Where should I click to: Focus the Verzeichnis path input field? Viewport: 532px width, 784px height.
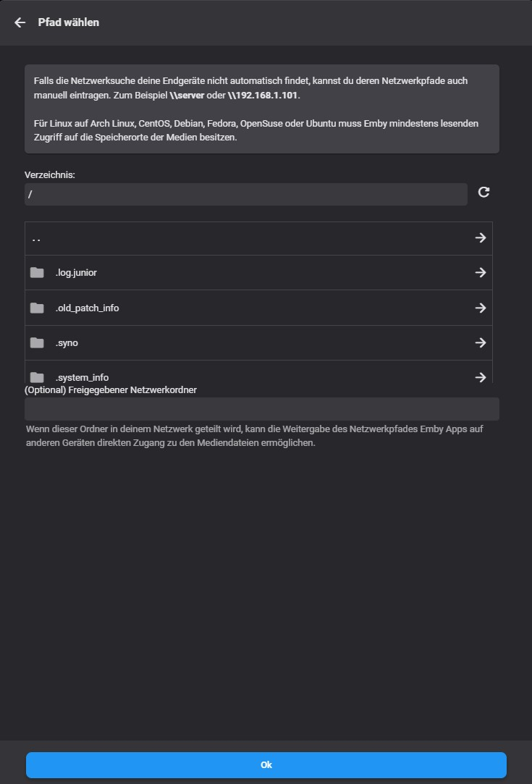[x=245, y=194]
